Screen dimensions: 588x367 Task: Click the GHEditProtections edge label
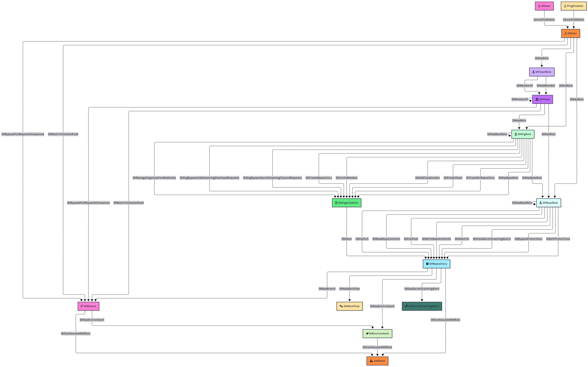point(558,239)
